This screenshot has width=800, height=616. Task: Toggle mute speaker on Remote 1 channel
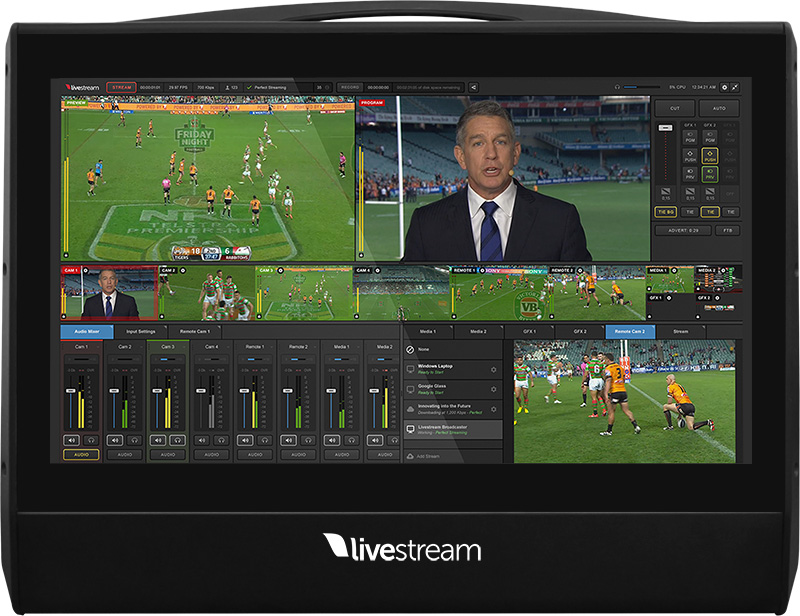[245, 440]
